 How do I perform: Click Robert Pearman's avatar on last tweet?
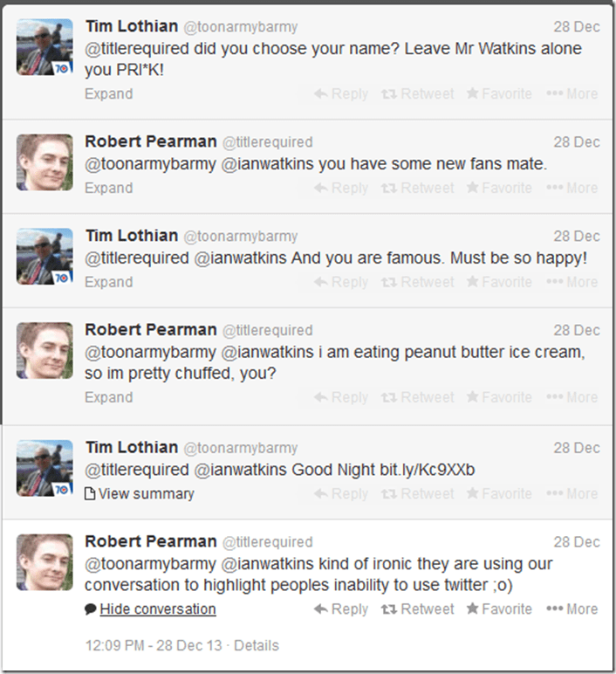pos(44,562)
